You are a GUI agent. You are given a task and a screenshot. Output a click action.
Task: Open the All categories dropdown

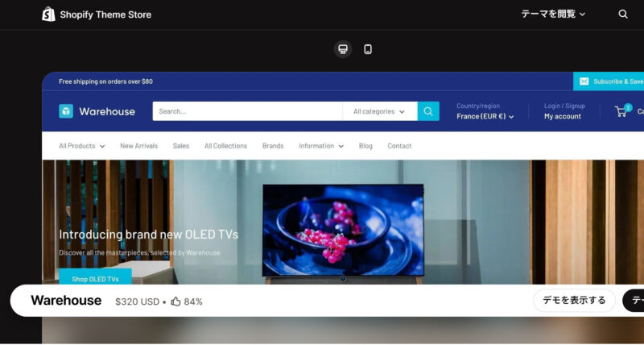379,111
